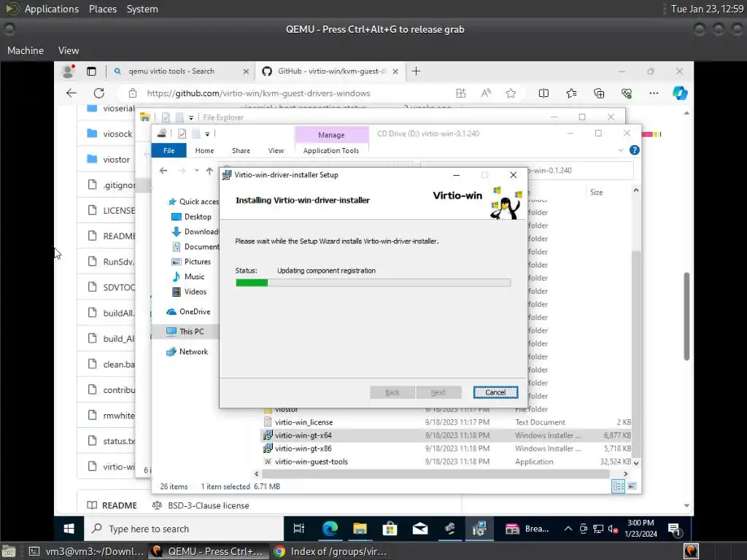Go back in File Explorer navigation
Image resolution: width=747 pixels, height=560 pixels.
(163, 171)
